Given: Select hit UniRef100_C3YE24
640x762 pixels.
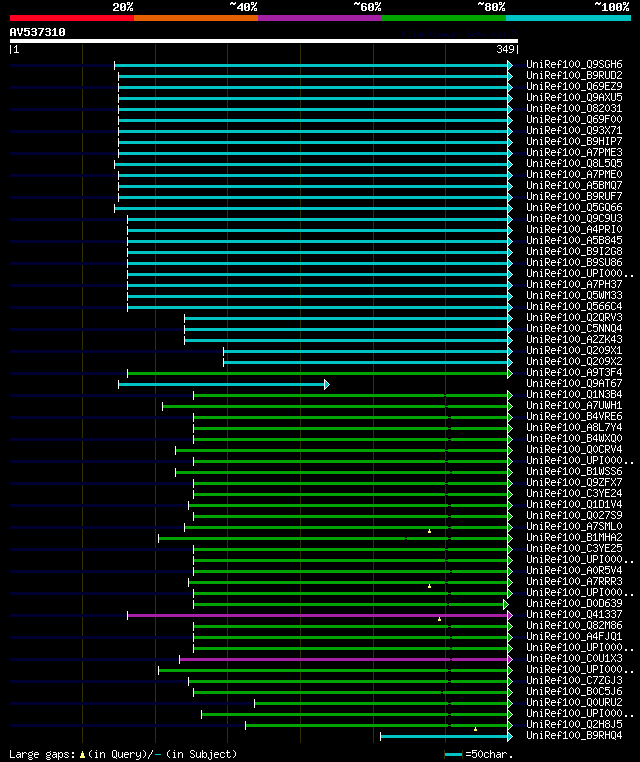Looking at the screenshot, I should point(574,493).
